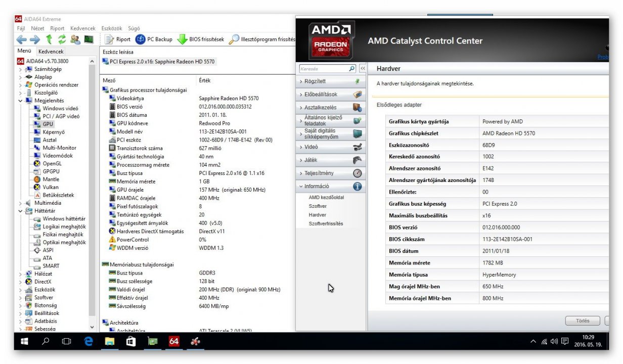The height and width of the screenshot is (364, 623).
Task: Expand the Multimédia tree node
Action: tap(21, 203)
